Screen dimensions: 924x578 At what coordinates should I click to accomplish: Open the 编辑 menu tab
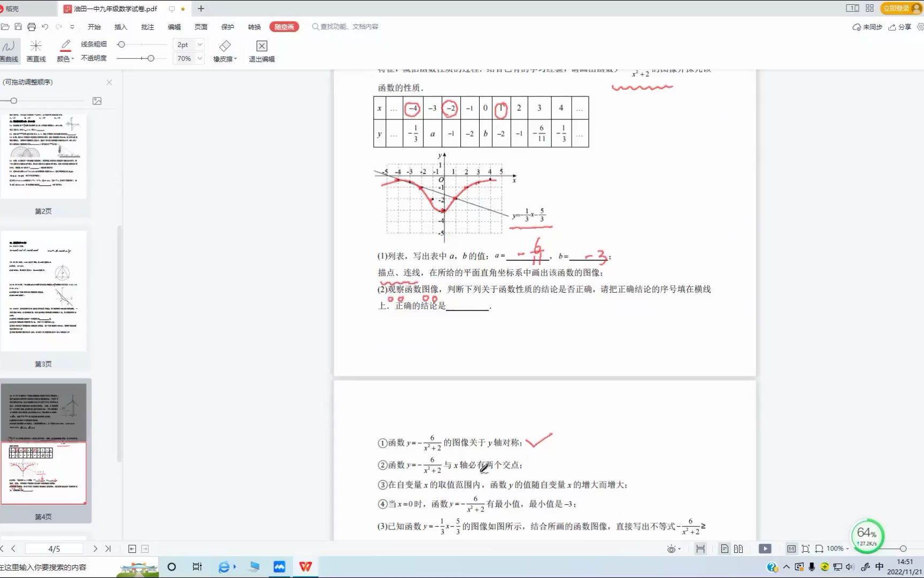click(x=174, y=26)
